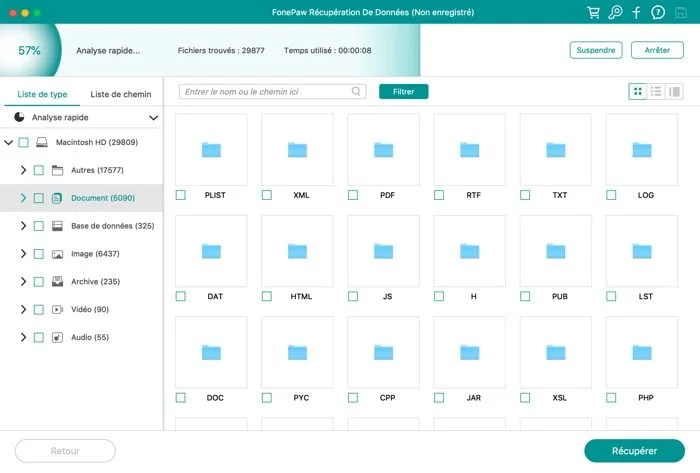The height and width of the screenshot is (473, 700).
Task: Click the Retour button
Action: click(x=65, y=451)
